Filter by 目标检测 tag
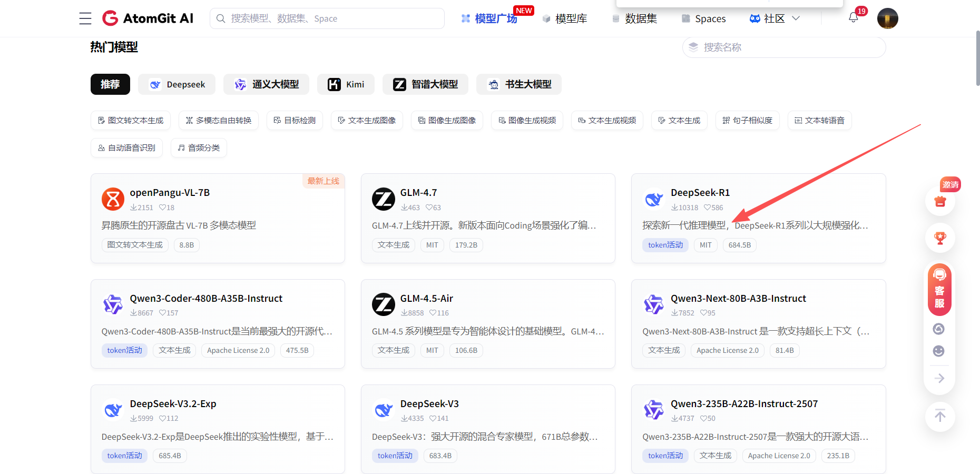 [295, 121]
